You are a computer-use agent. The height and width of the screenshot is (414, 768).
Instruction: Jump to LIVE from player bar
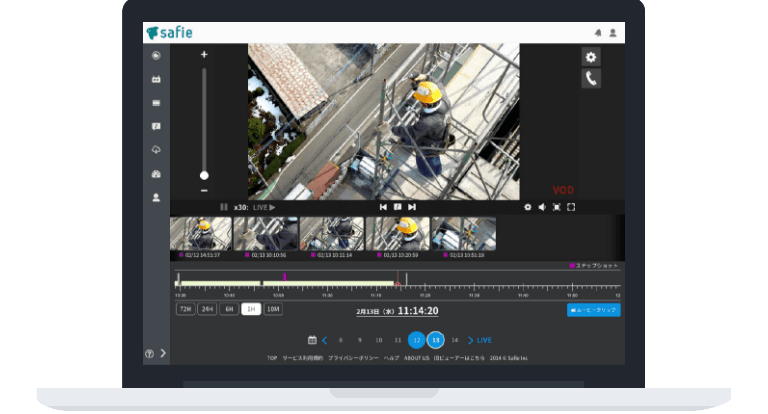pyautogui.click(x=264, y=207)
